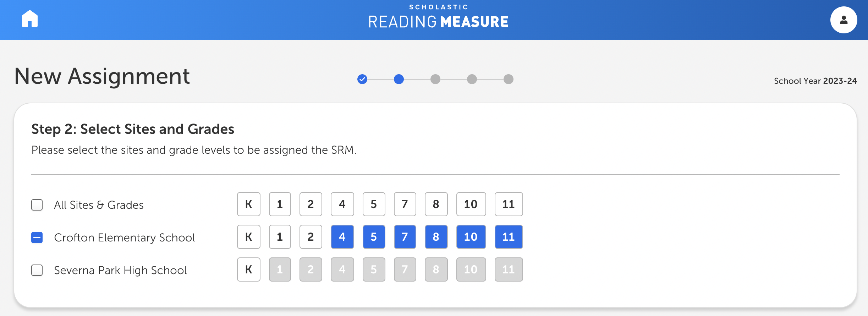Toggle the Crofton Elementary School checkbox

pyautogui.click(x=37, y=238)
